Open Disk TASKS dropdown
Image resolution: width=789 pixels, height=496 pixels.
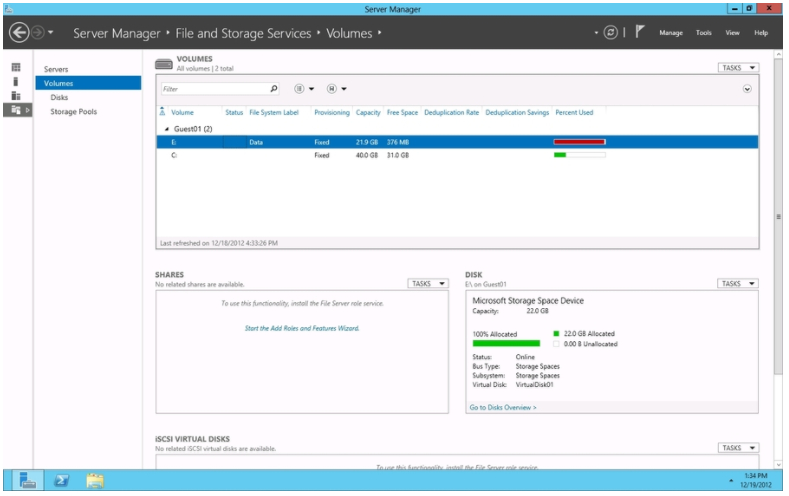[x=738, y=284]
